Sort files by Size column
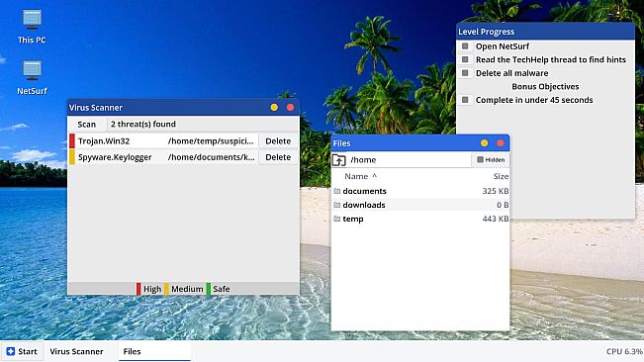This screenshot has height=362, width=644. tap(501, 176)
